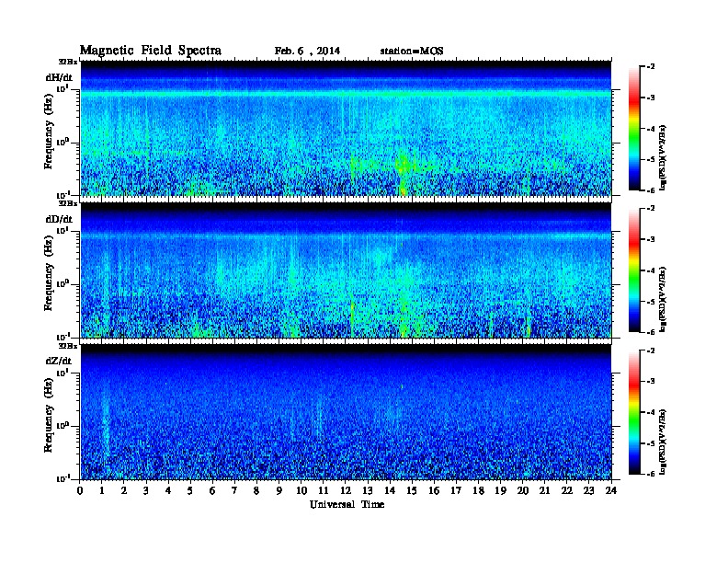Click the -5 tick on dD/dt color scale

tap(651, 301)
